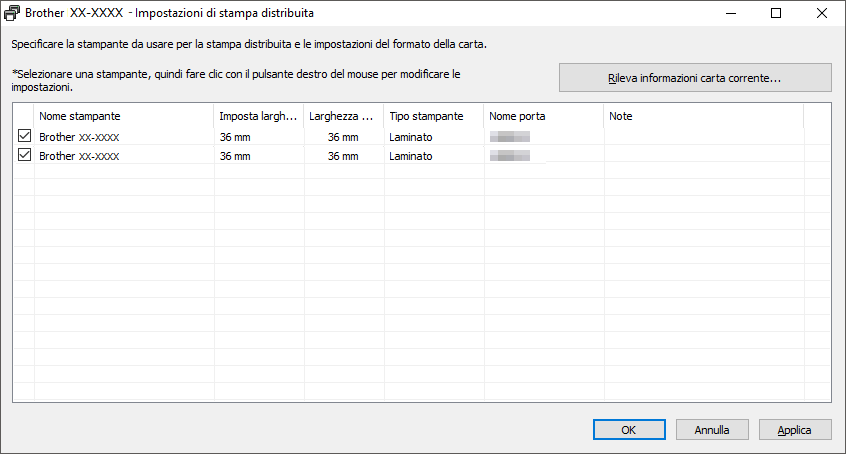Click Laminato cell in the first row
This screenshot has height=454, width=846.
(x=411, y=137)
